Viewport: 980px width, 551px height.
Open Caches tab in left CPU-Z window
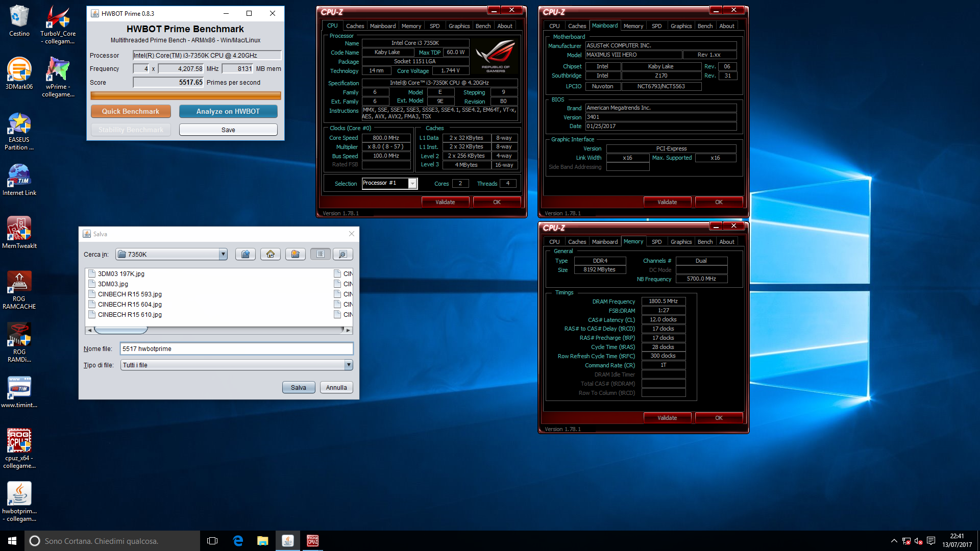pyautogui.click(x=355, y=26)
